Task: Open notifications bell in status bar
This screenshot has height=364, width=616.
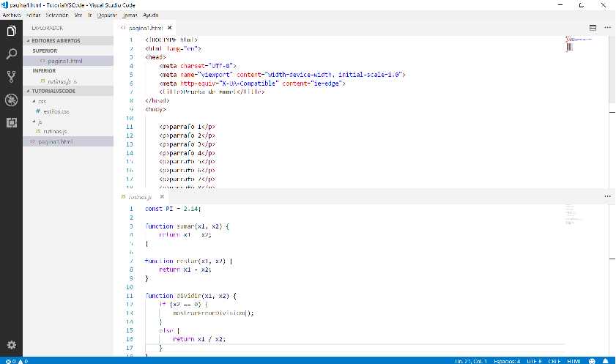Action: click(606, 361)
